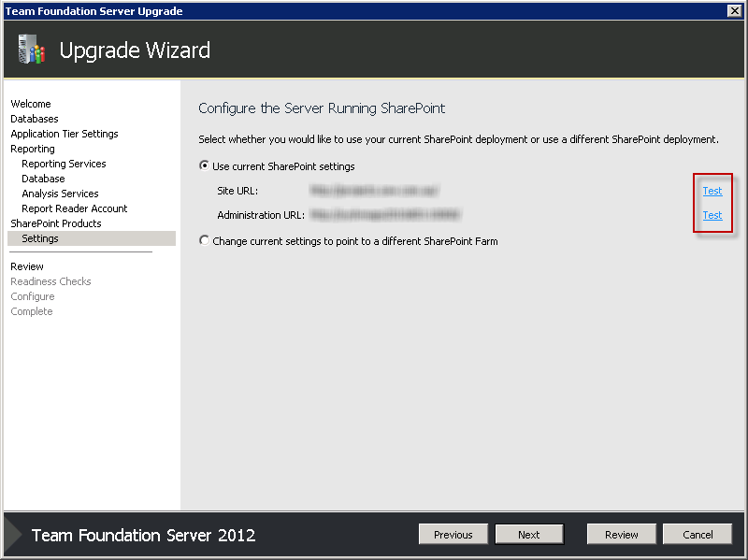The image size is (748, 560).
Task: Click the Readiness Checks step
Action: [x=50, y=281]
